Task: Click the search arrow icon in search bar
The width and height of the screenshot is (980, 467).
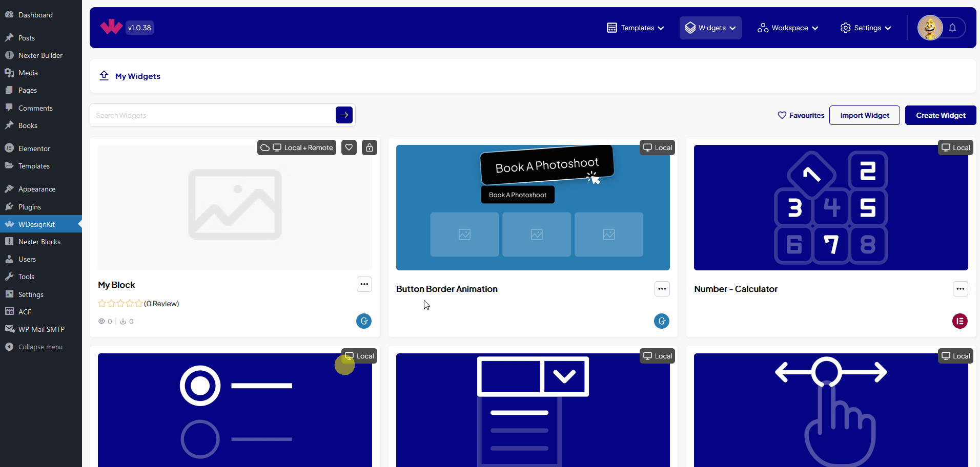Action: click(343, 115)
